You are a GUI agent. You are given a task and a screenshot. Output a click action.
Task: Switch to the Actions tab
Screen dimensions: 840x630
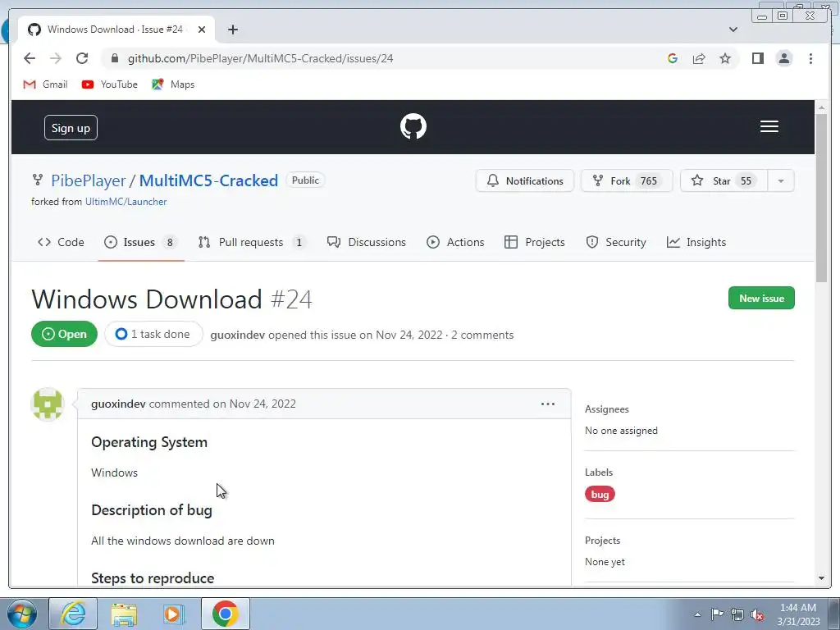(455, 242)
